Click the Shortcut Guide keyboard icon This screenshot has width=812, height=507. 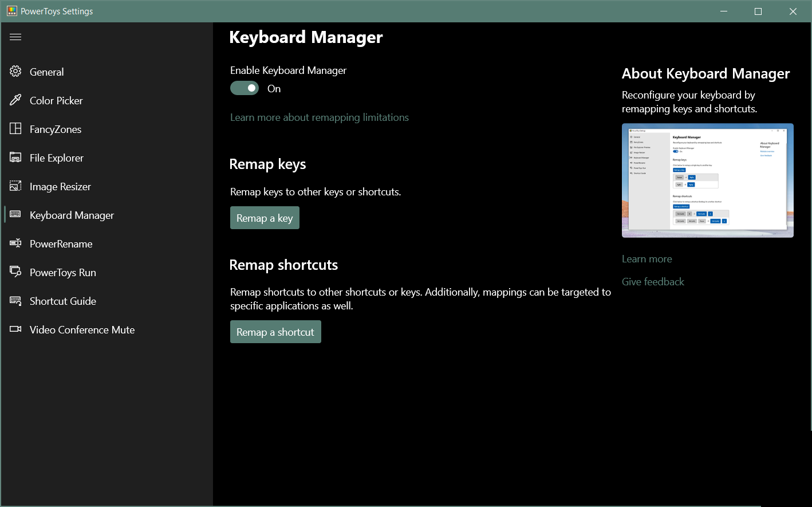tap(15, 301)
